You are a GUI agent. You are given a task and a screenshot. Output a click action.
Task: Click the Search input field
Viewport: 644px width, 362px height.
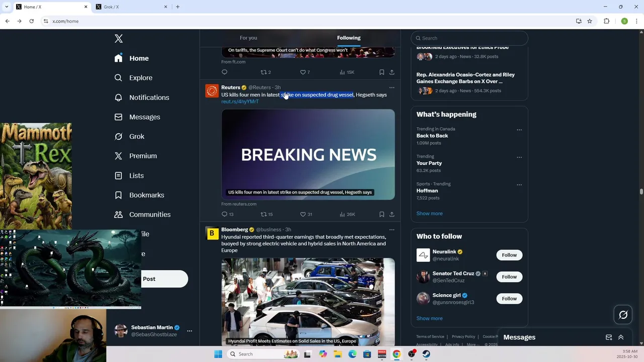469,38
